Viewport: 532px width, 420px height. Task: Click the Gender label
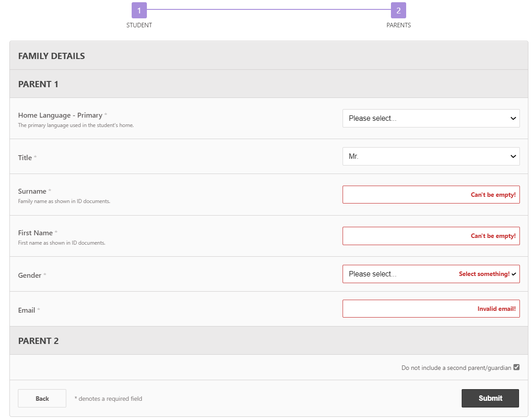pos(30,275)
